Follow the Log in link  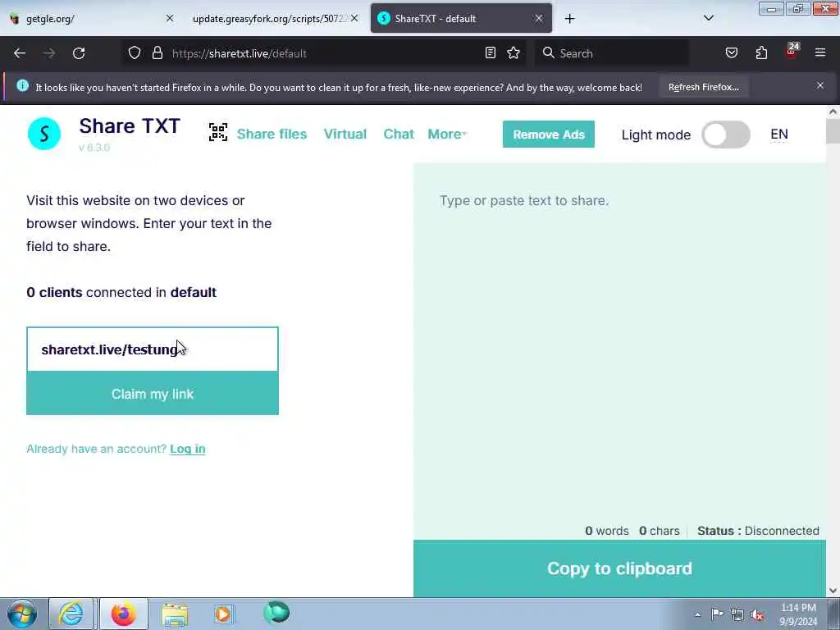coord(188,449)
